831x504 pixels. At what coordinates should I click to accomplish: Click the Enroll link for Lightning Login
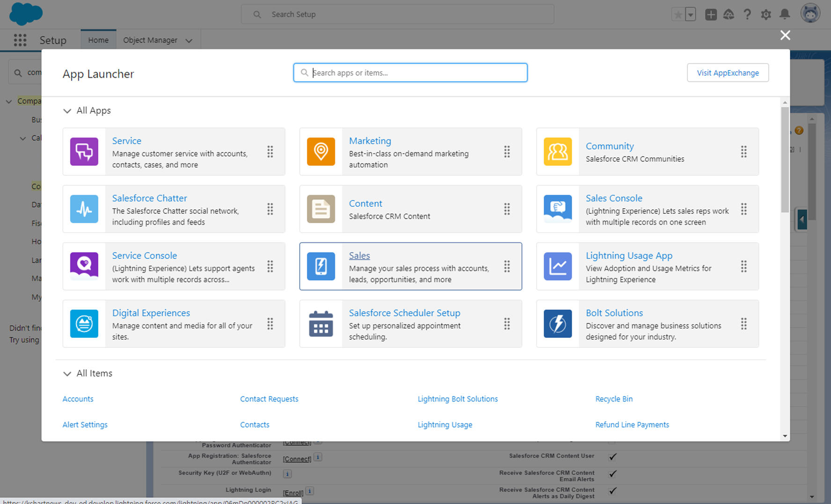tap(293, 493)
